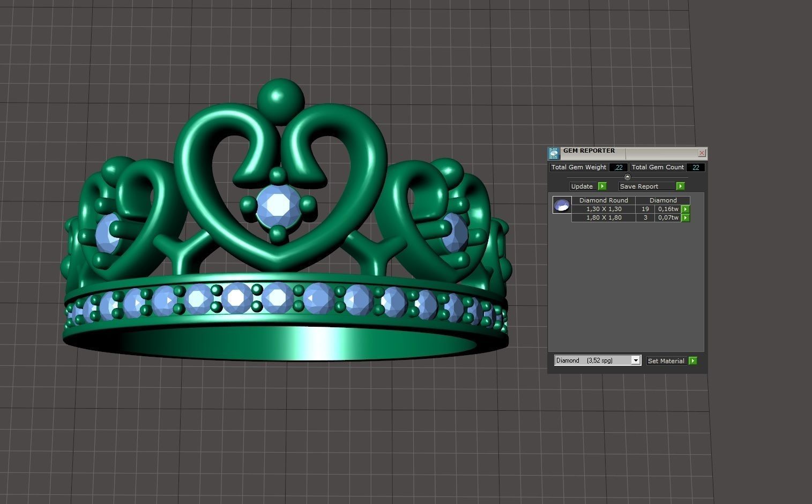
Task: Click the green arrow next to Update
Action: click(x=602, y=186)
